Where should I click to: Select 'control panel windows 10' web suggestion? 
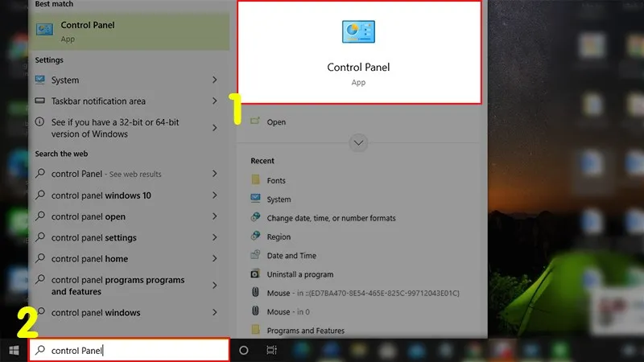coord(129,195)
